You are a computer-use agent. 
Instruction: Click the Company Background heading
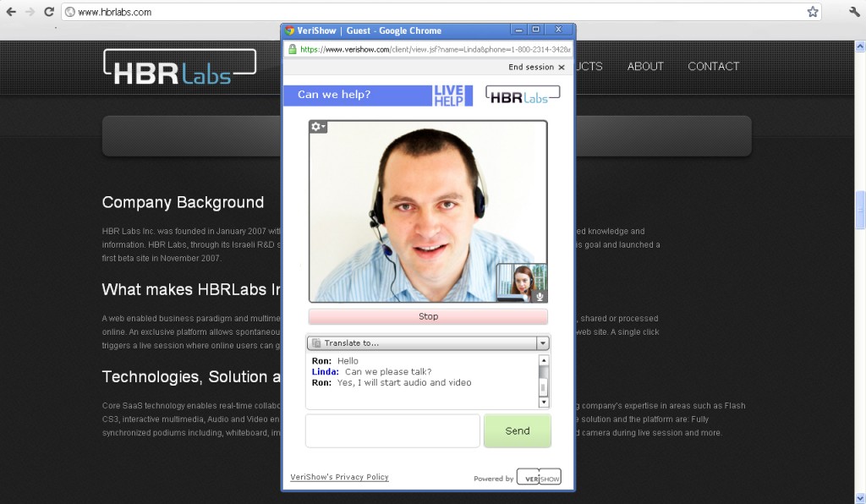183,202
